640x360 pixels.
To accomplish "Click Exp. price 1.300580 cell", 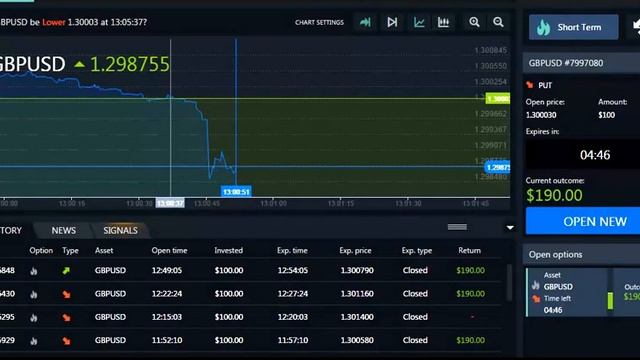I will click(x=357, y=340).
